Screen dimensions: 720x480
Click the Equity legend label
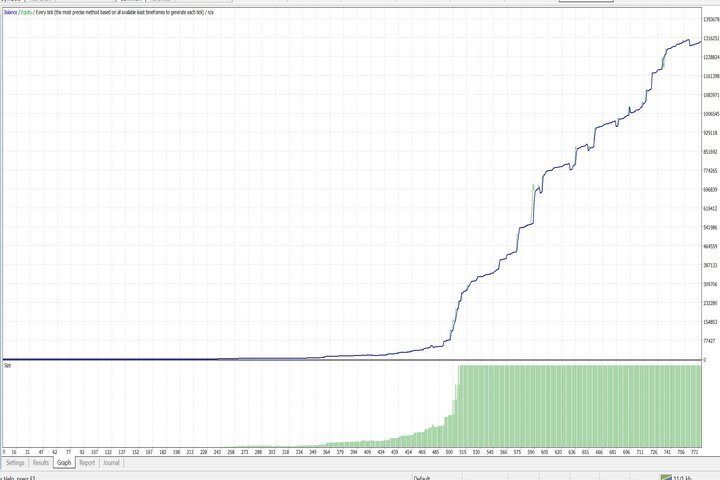(x=26, y=12)
